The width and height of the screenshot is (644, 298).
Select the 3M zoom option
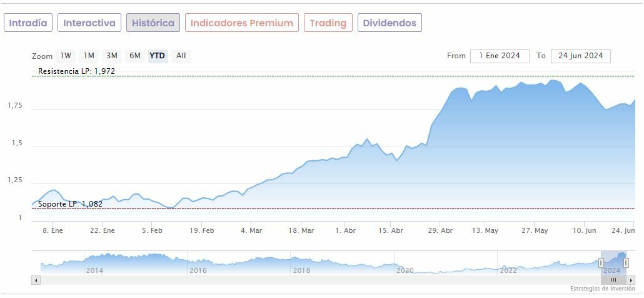click(112, 56)
